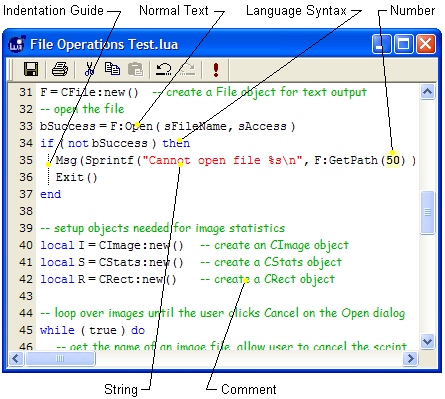Click the Lua application icon in title bar
The width and height of the screenshot is (445, 399).
coord(17,44)
